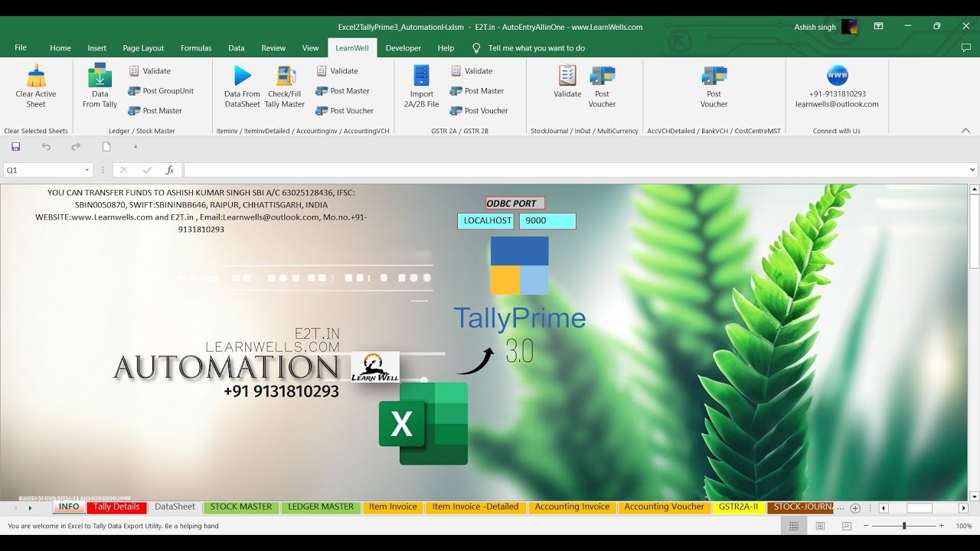Select the STOCK MASTER sheet tab
The height and width of the screenshot is (551, 980).
(x=241, y=507)
